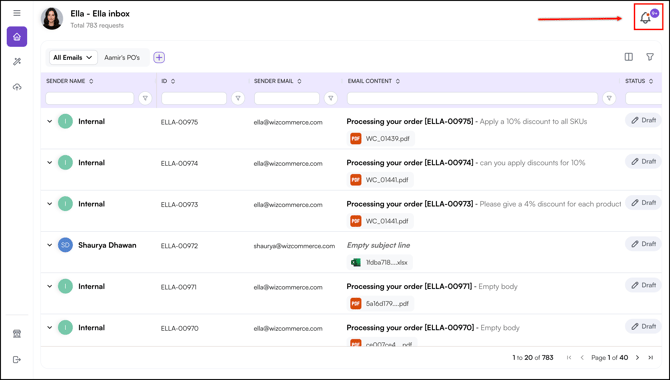The image size is (670, 380).
Task: Click Processing your order [ELLA-00975] subject
Action: pyautogui.click(x=410, y=121)
